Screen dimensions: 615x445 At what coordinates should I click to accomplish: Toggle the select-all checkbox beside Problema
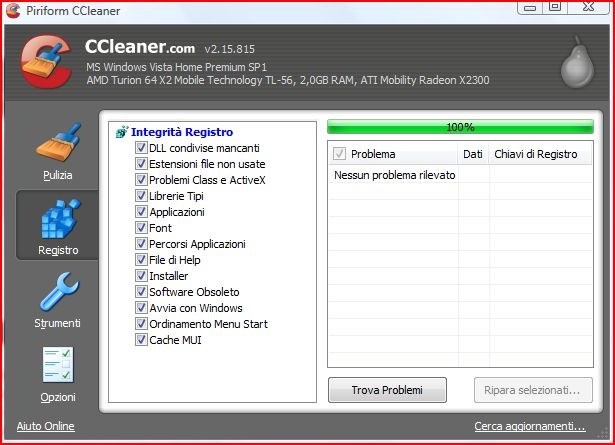339,154
